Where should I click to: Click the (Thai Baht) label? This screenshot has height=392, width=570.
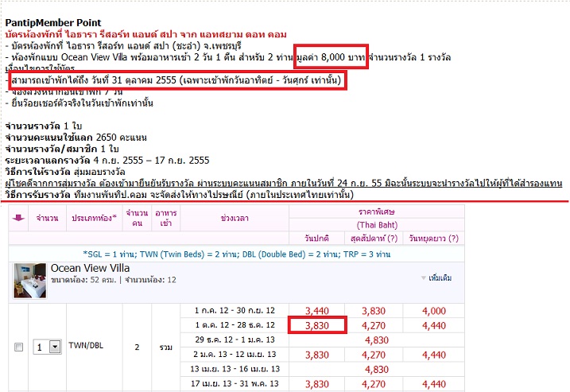point(377,225)
